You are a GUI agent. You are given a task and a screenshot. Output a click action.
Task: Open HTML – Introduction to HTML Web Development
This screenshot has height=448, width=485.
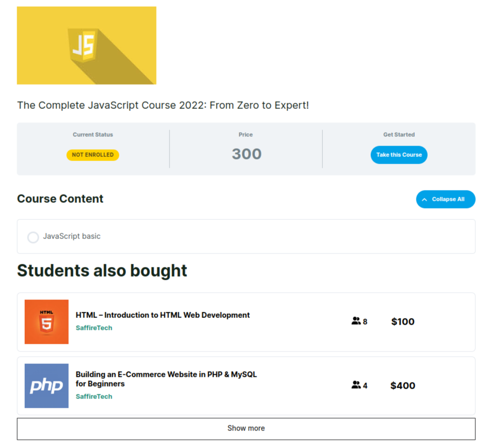(163, 315)
